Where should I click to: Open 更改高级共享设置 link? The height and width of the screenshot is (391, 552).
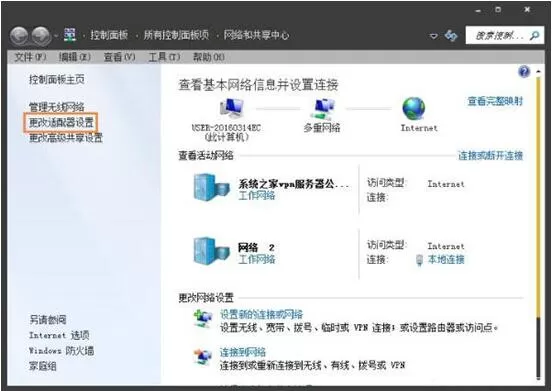66,138
